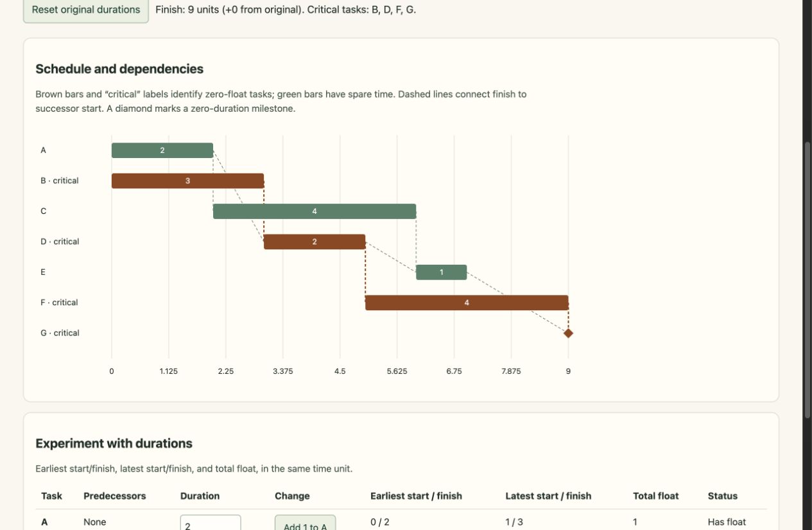This screenshot has width=812, height=530.
Task: Click the chart row label 'A'
Action: [44, 150]
